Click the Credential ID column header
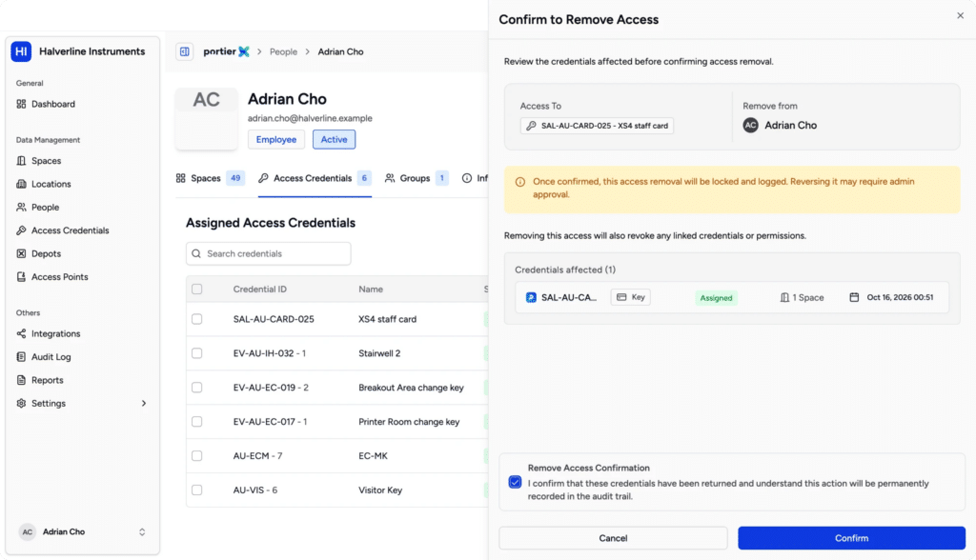The width and height of the screenshot is (976, 560). point(259,290)
